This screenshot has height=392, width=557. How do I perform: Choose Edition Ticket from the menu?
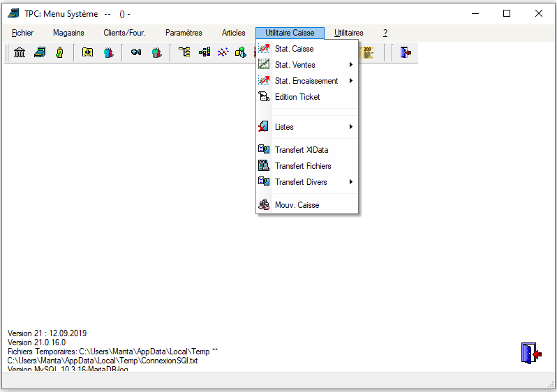[307, 96]
